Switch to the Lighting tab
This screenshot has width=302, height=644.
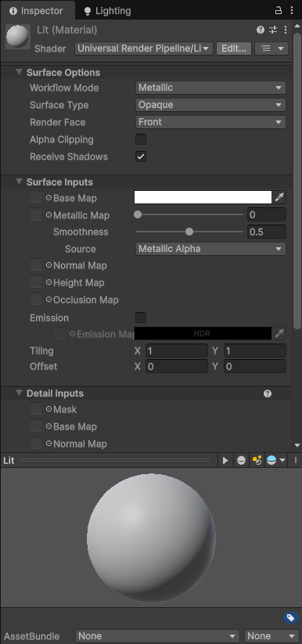click(x=107, y=11)
